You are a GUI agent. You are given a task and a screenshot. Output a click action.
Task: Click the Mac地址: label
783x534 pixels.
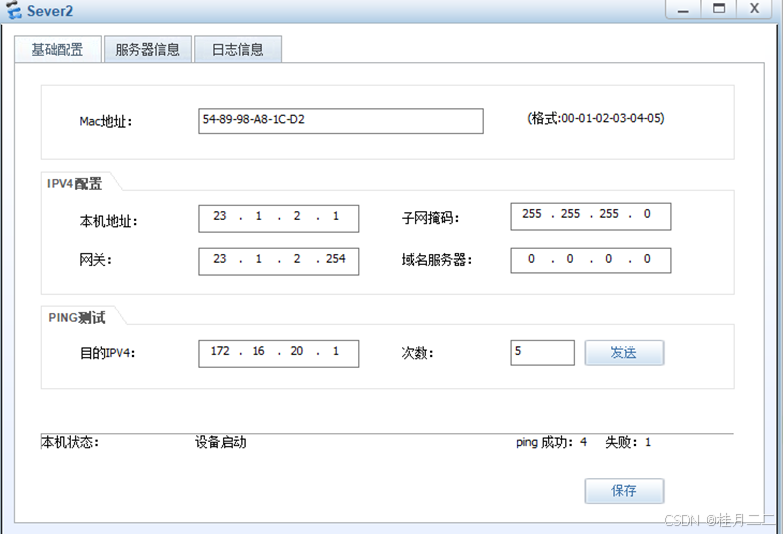105,121
